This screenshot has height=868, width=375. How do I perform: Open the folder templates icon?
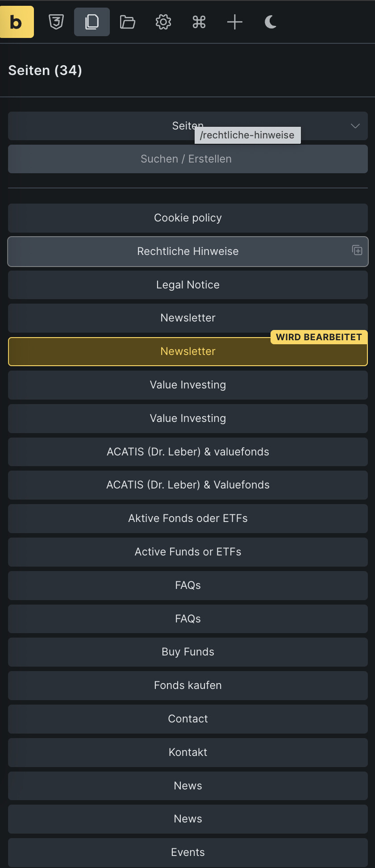click(x=128, y=22)
